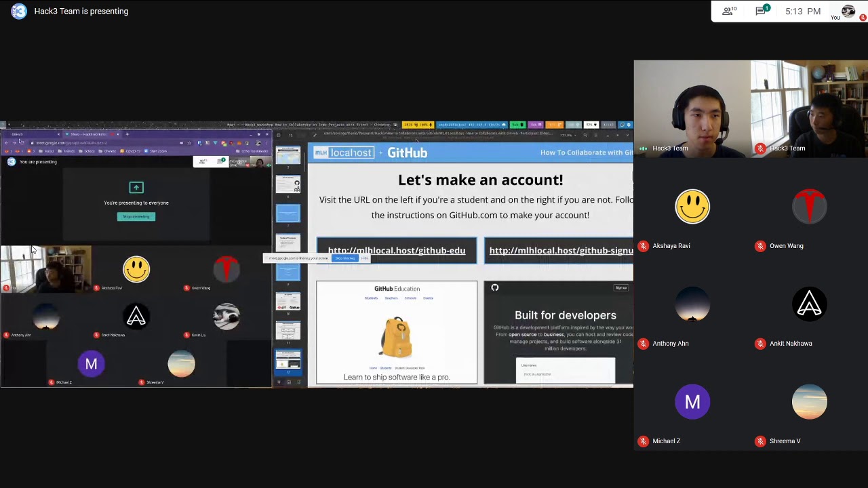Screen dimensions: 868x488
Task: Click the 'You are presenting' label in shared Meet window
Action: 38,162
